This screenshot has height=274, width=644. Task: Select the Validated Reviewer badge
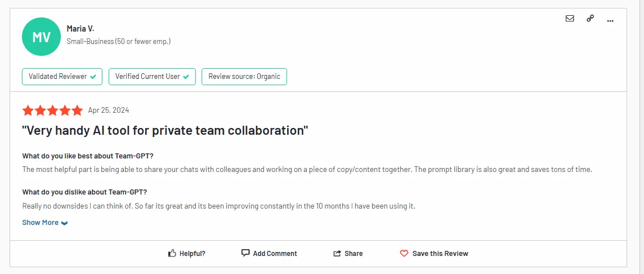click(x=62, y=77)
